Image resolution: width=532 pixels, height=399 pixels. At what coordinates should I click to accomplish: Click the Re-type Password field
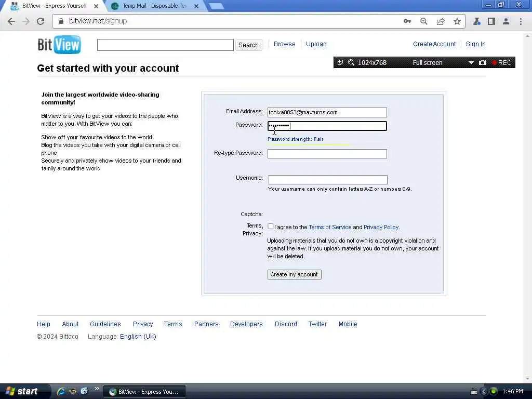327,154
